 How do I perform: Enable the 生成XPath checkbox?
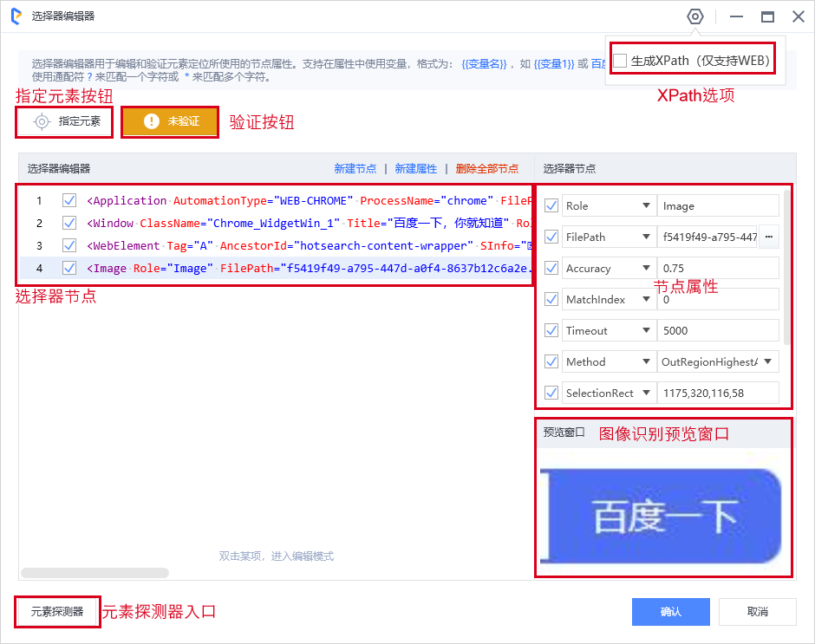click(x=620, y=61)
